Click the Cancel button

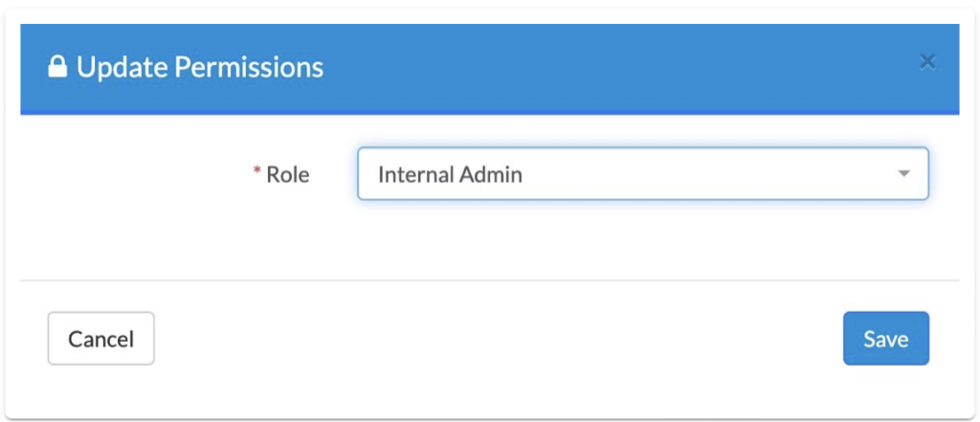pyautogui.click(x=101, y=338)
